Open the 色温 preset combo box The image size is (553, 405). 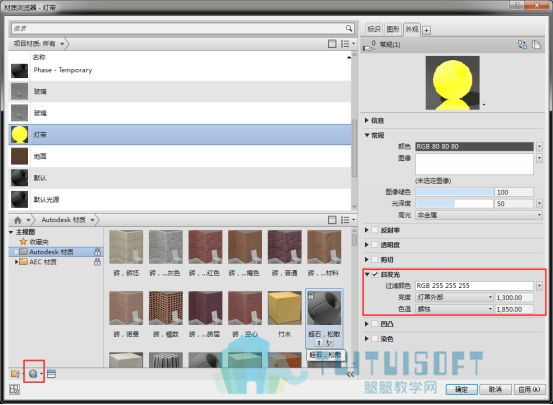(x=454, y=309)
